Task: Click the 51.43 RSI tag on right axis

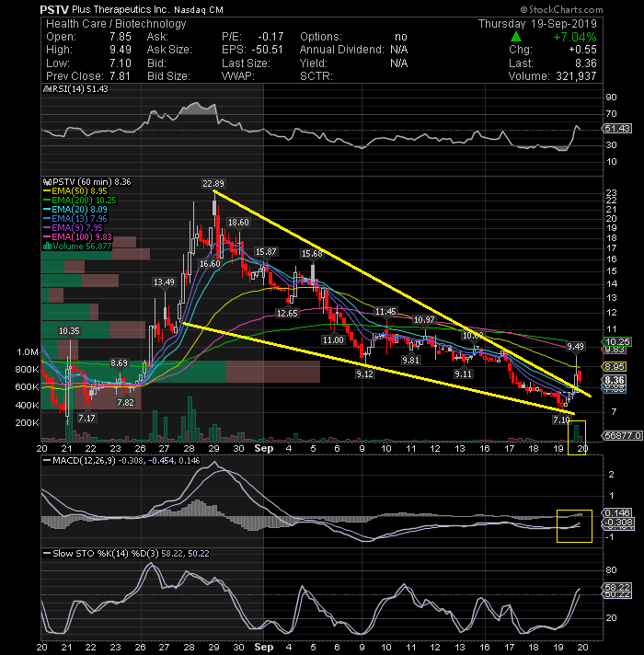Action: pyautogui.click(x=617, y=128)
